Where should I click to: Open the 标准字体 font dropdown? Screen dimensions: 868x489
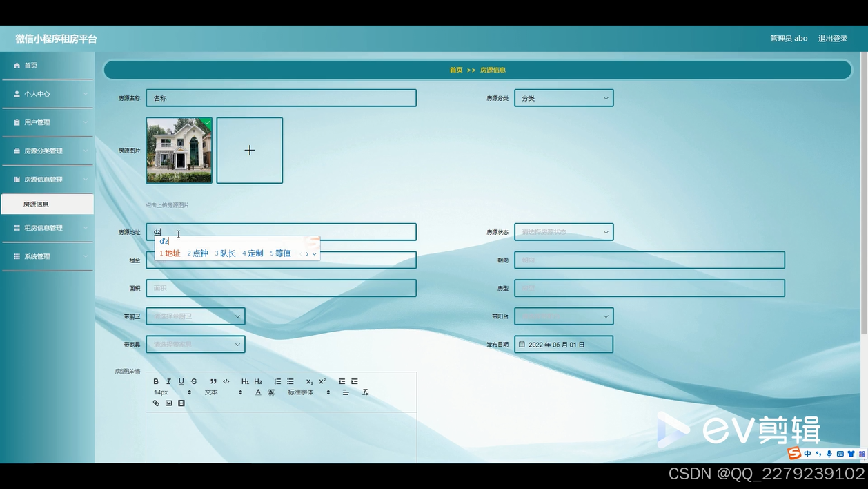pyautogui.click(x=309, y=392)
